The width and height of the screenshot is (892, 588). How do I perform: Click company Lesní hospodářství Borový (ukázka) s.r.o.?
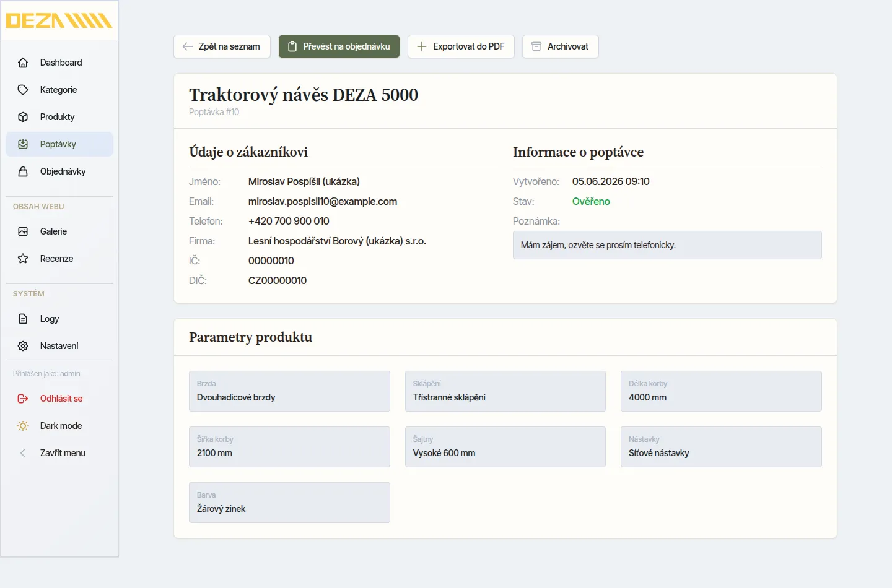point(337,241)
